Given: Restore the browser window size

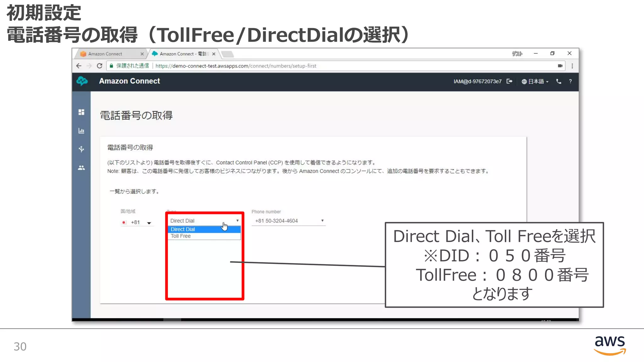Looking at the screenshot, I should 552,53.
